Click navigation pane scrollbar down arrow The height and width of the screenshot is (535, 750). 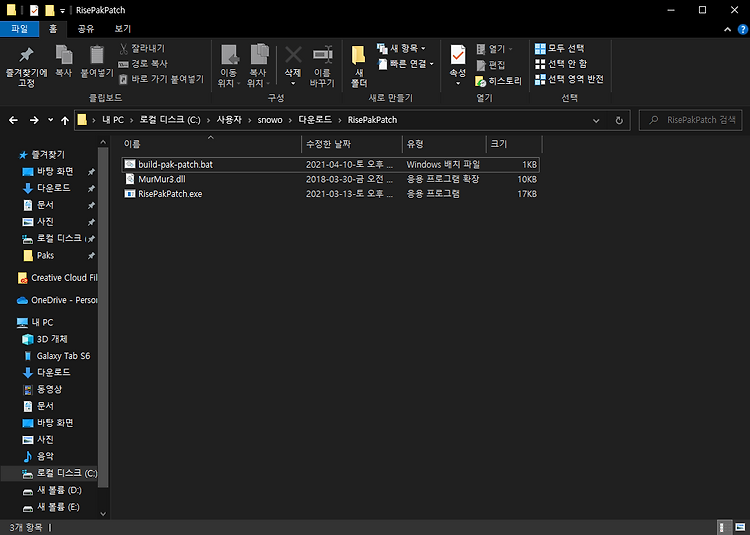coord(103,514)
